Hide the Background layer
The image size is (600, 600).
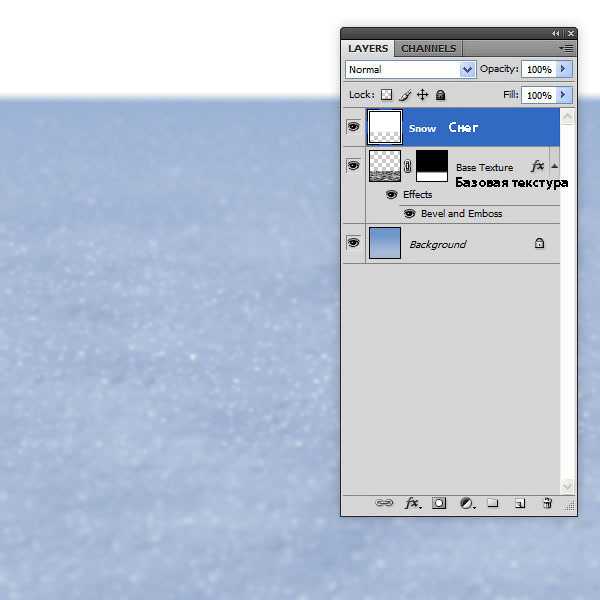(x=353, y=243)
